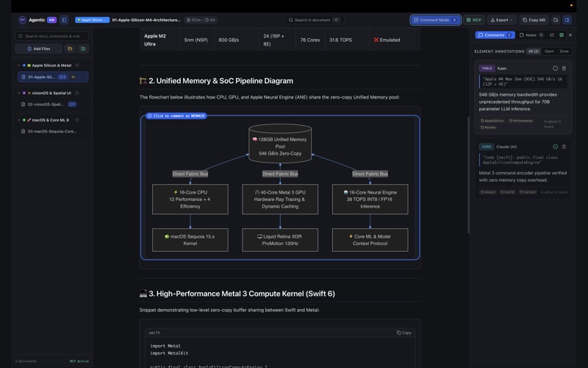The width and height of the screenshot is (588, 368).
Task: Filter annotations by All (2)
Action: coord(534,51)
